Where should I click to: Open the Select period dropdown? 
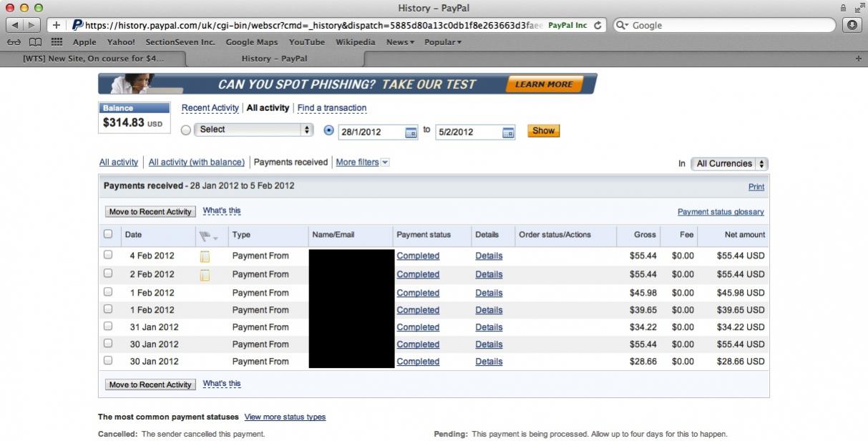[253, 130]
